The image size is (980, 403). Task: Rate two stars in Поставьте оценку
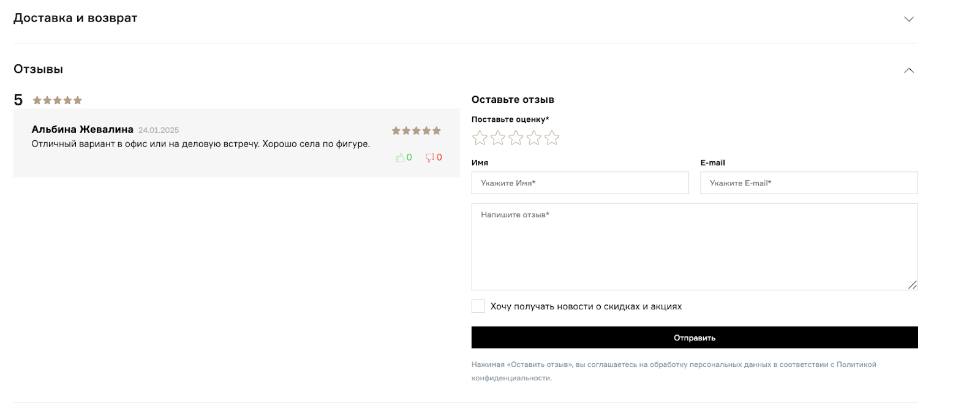point(498,138)
